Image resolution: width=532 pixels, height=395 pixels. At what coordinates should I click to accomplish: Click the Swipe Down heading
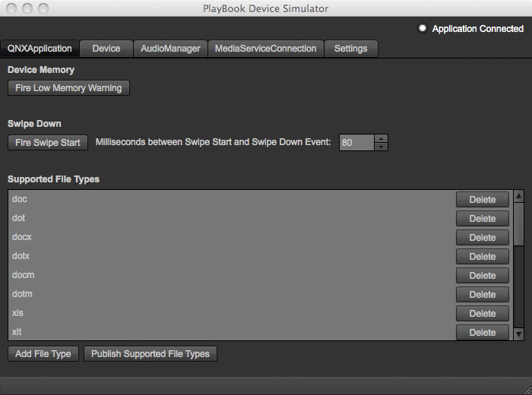pos(34,124)
